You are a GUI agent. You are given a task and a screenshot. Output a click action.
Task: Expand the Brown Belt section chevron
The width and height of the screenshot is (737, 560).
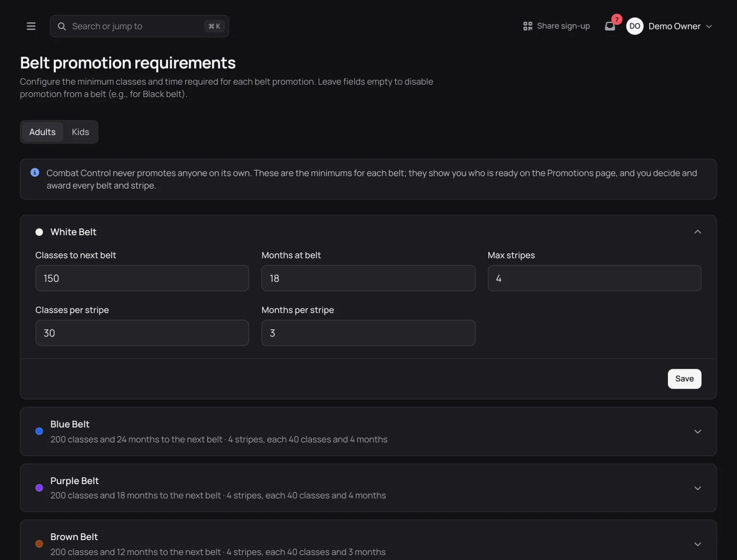tap(697, 544)
